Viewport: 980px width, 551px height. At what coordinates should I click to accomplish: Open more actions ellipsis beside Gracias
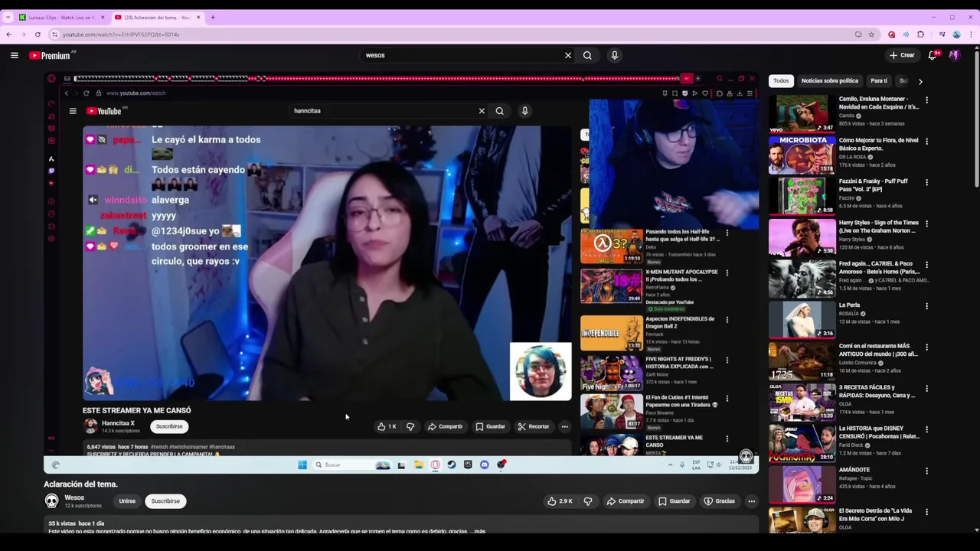751,501
